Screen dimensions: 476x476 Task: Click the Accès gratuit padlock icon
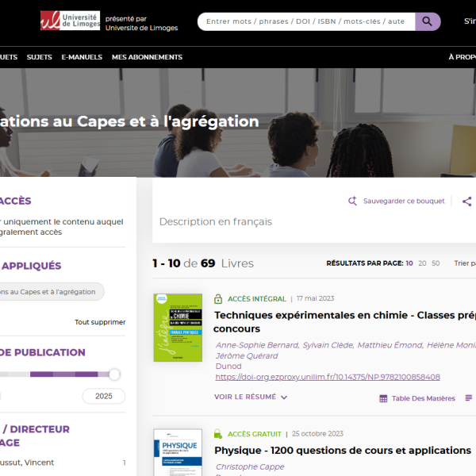click(218, 434)
